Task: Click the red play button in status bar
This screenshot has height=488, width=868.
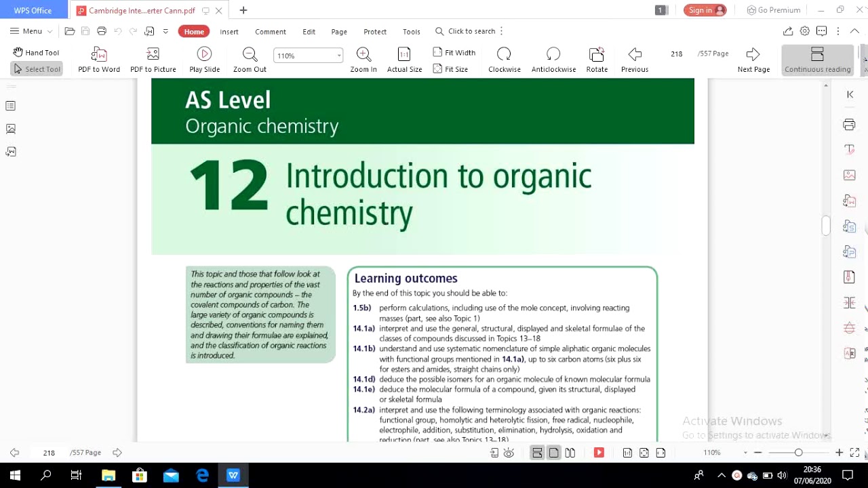Action: 599,453
